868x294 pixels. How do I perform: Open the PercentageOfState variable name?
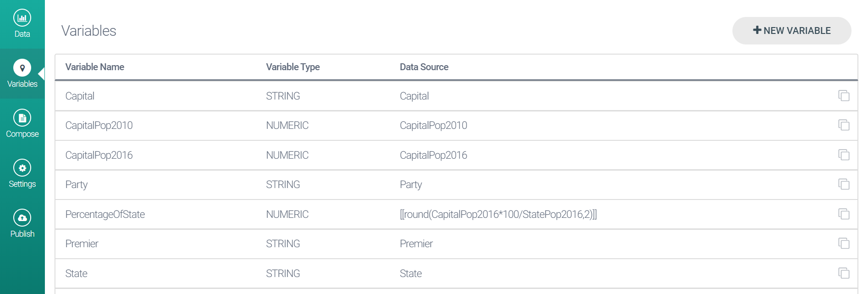tap(105, 214)
